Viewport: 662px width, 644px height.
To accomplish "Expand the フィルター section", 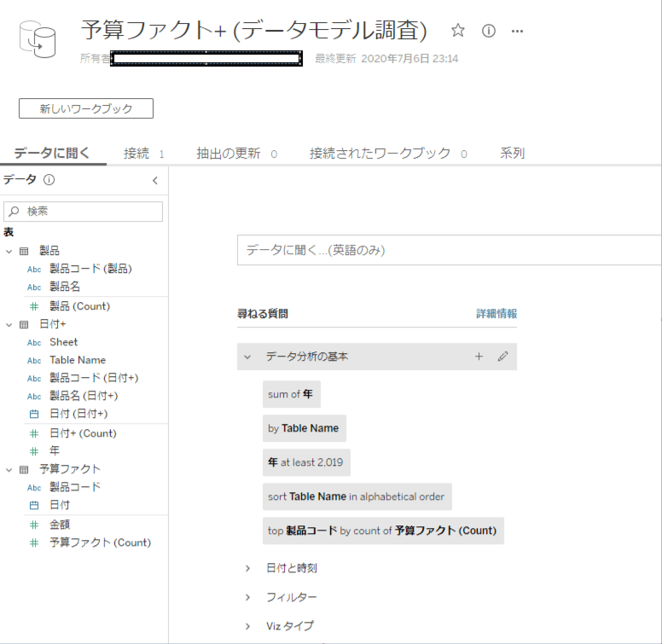I will [x=248, y=597].
